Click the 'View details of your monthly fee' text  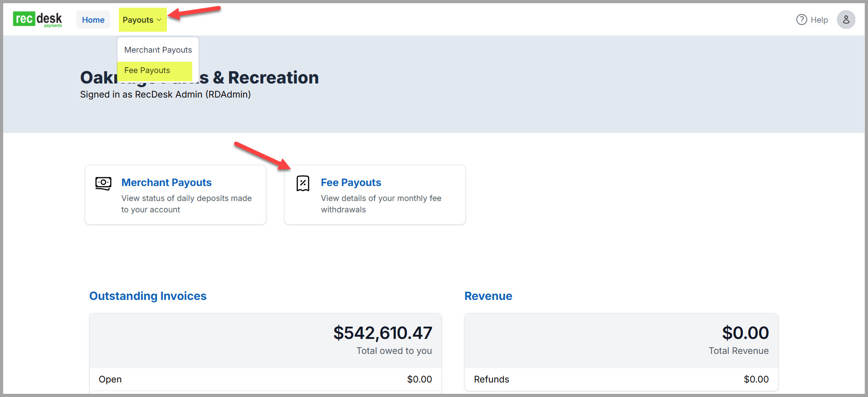[x=380, y=198]
